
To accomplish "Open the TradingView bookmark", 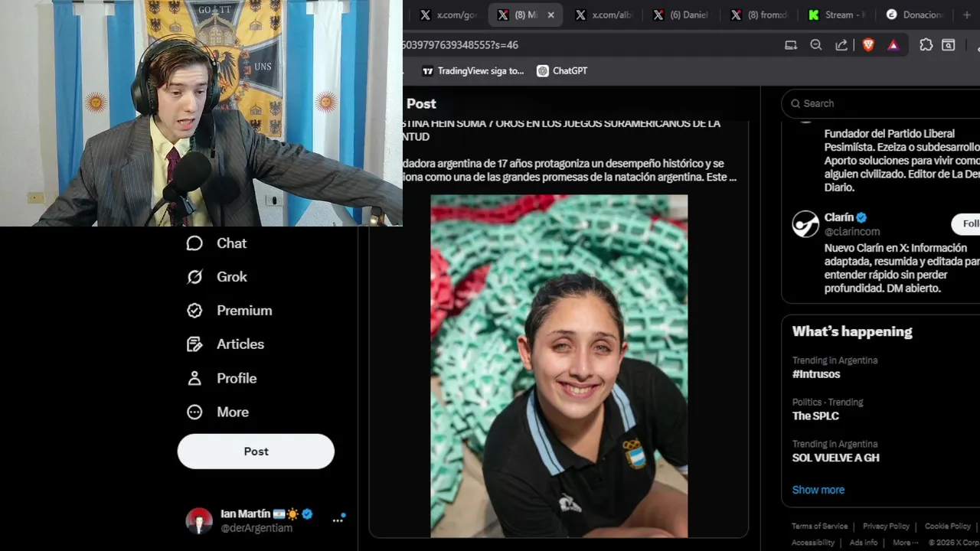I will coord(473,71).
